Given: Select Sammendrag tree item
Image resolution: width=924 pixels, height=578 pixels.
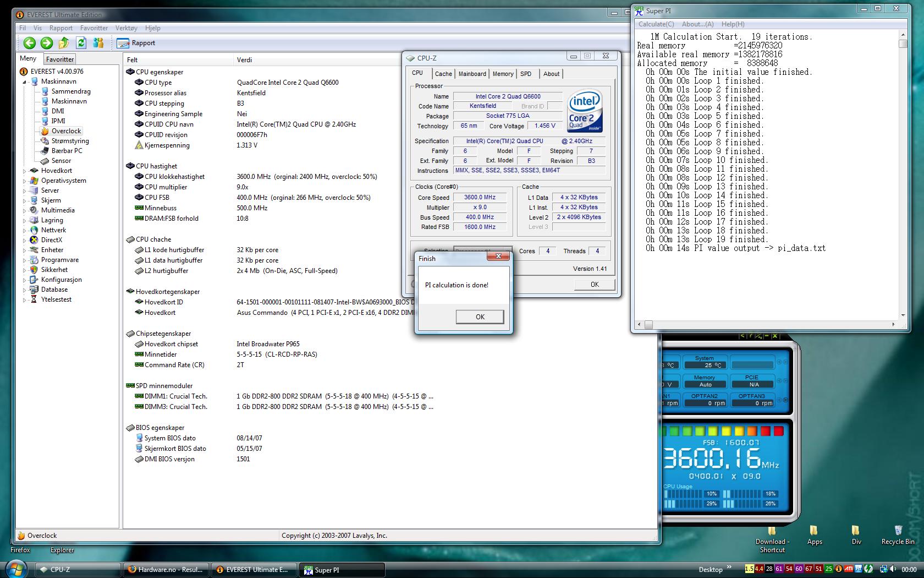Looking at the screenshot, I should point(71,91).
